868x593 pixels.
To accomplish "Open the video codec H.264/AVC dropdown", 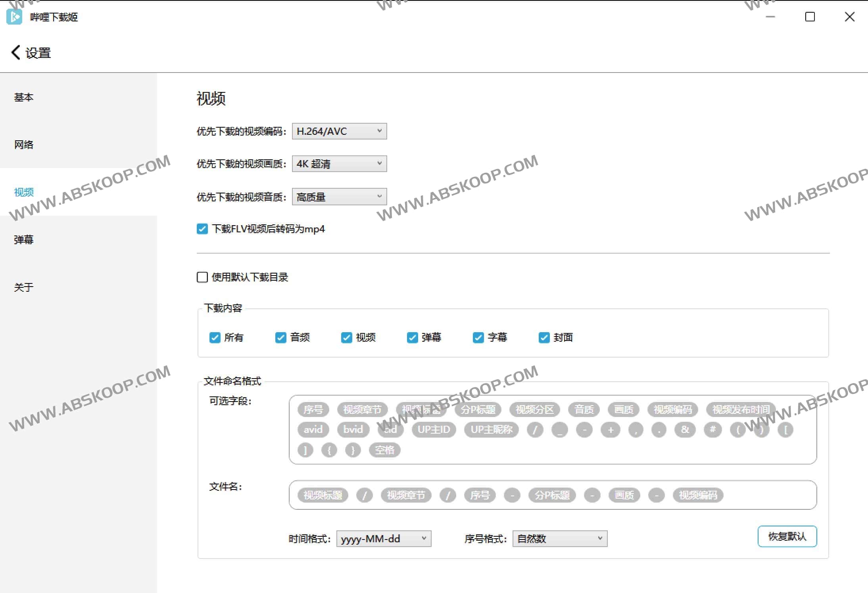I will tap(339, 131).
